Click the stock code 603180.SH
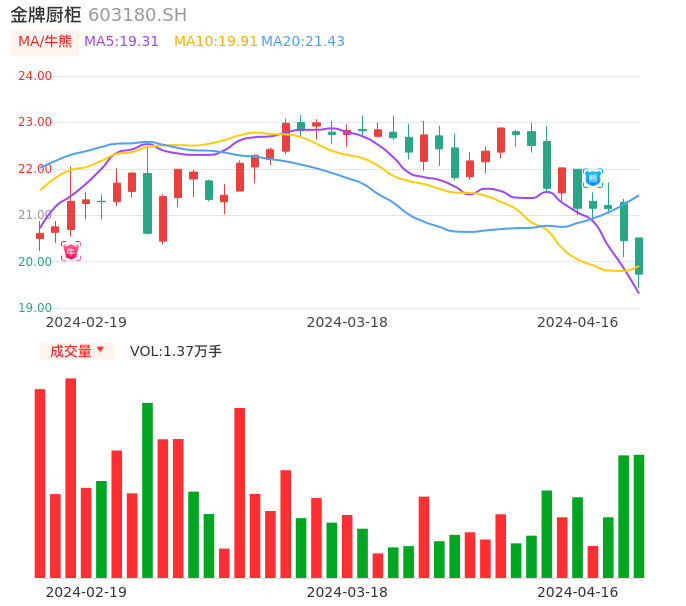Image resolution: width=686 pixels, height=606 pixels. point(137,15)
